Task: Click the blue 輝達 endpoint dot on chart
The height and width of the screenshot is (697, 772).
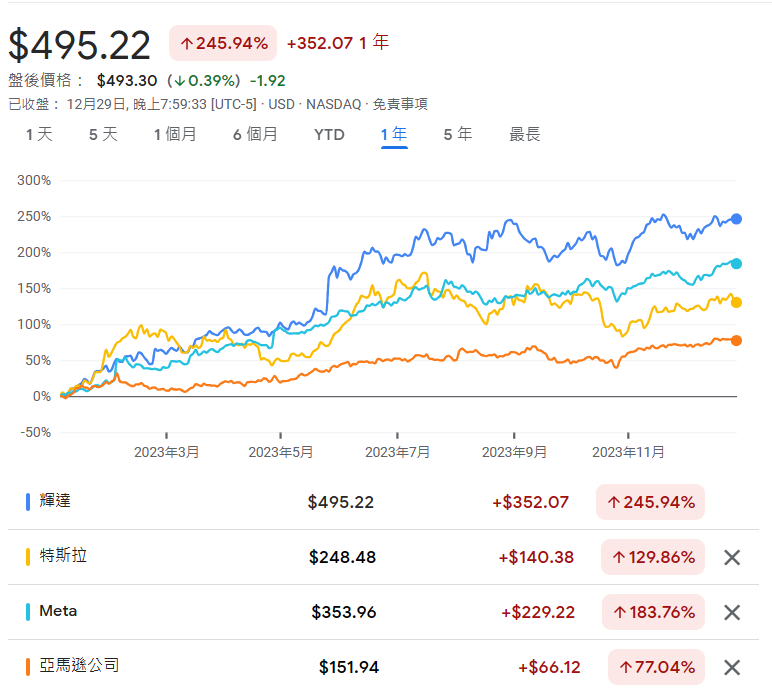Action: pyautogui.click(x=736, y=219)
